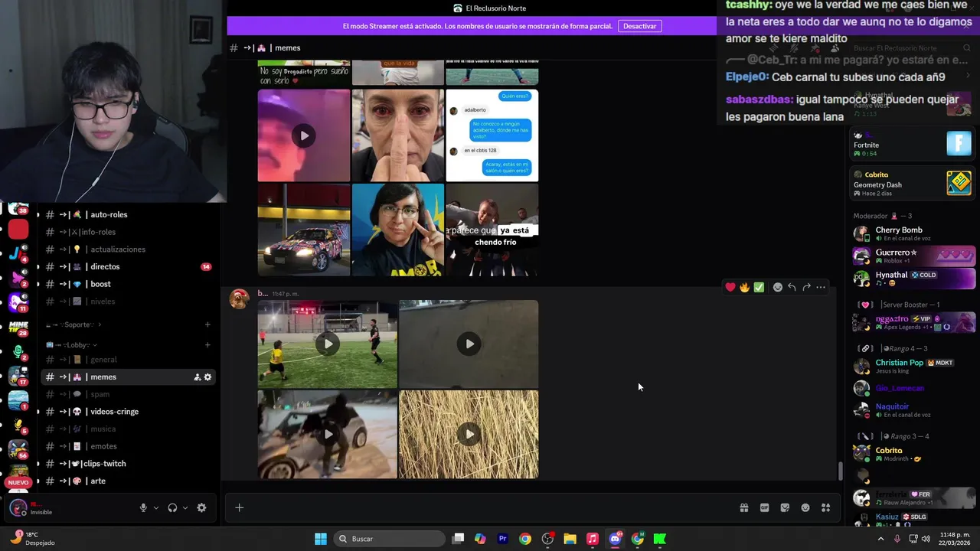The height and width of the screenshot is (551, 980).
Task: Click the message input field
Action: click(x=490, y=507)
